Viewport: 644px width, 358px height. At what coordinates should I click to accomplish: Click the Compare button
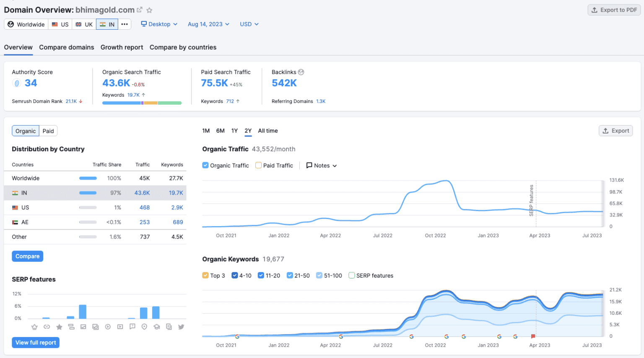point(28,256)
